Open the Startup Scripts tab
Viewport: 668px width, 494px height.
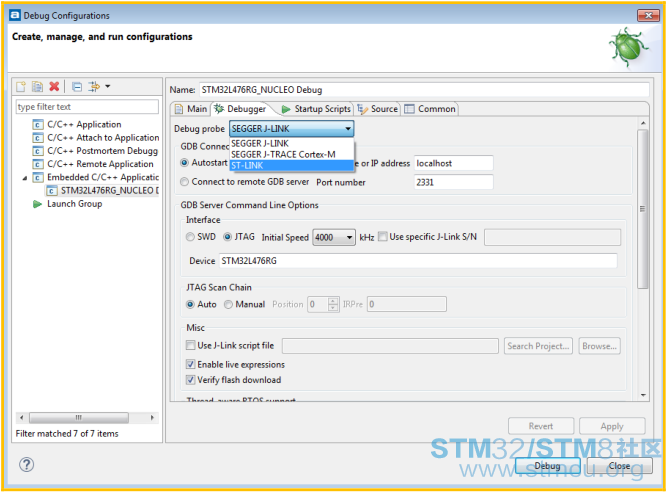(x=316, y=109)
